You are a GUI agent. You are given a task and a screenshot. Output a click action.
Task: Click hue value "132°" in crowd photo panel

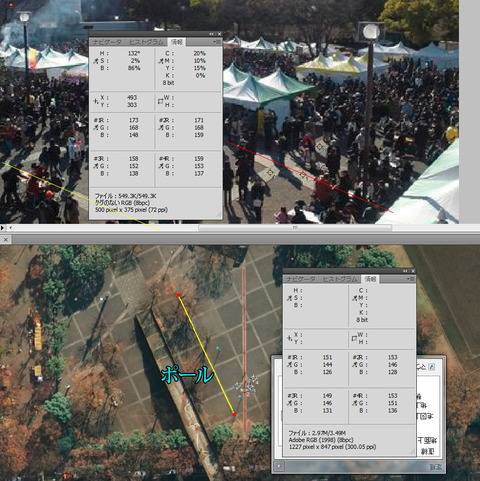click(134, 53)
